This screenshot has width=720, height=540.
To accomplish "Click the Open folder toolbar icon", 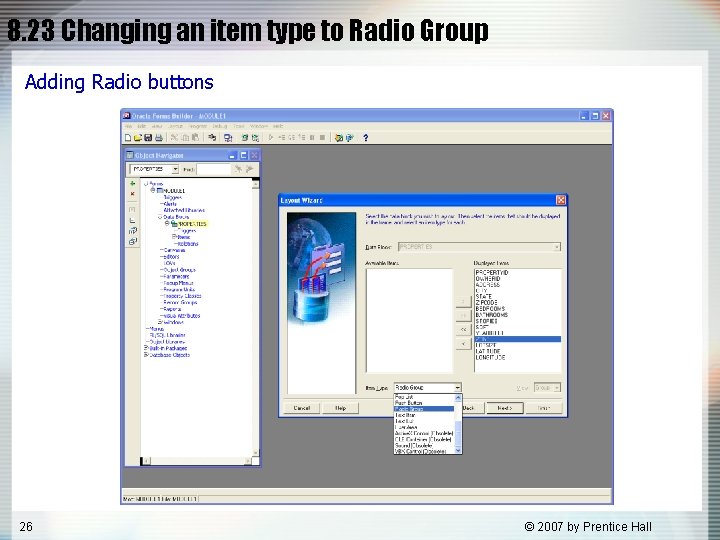I will (138, 138).
